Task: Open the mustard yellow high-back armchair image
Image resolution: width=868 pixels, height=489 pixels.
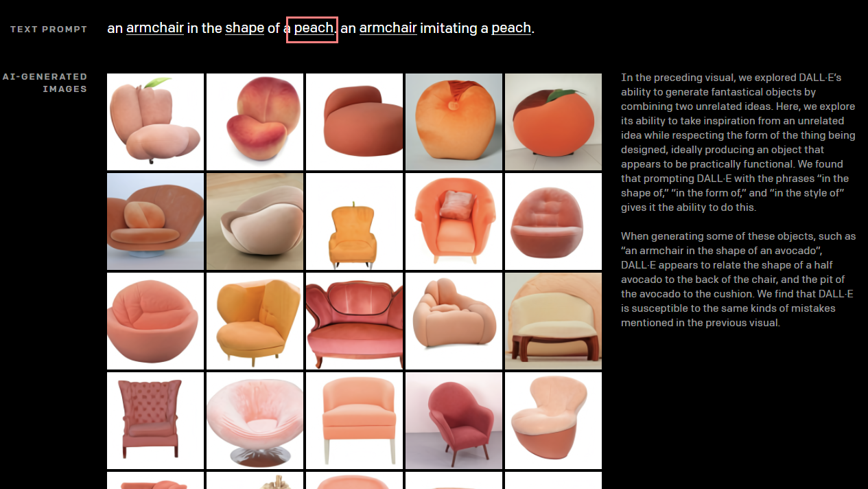Action: tap(255, 321)
